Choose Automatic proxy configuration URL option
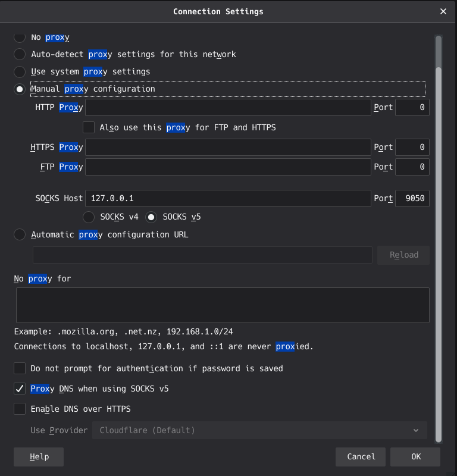 20,234
